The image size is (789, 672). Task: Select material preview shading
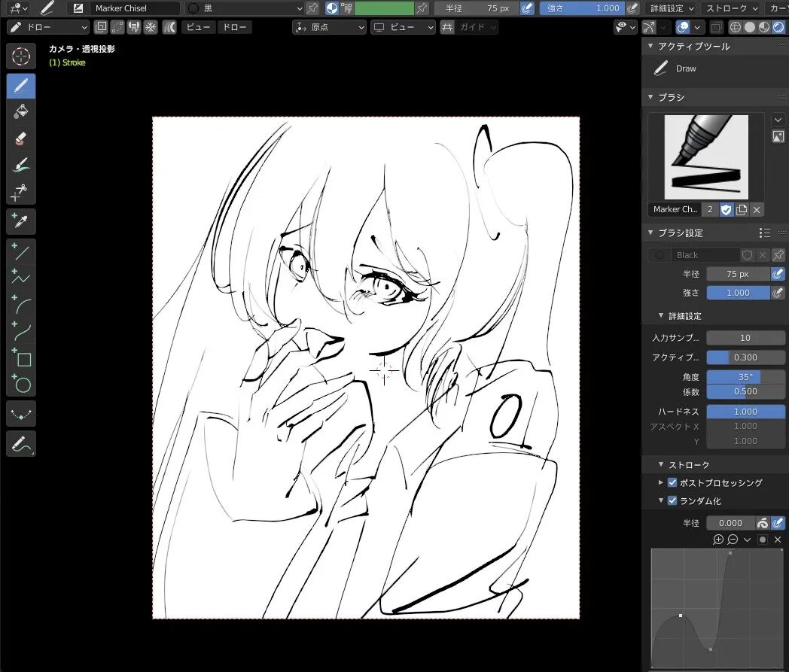(764, 27)
